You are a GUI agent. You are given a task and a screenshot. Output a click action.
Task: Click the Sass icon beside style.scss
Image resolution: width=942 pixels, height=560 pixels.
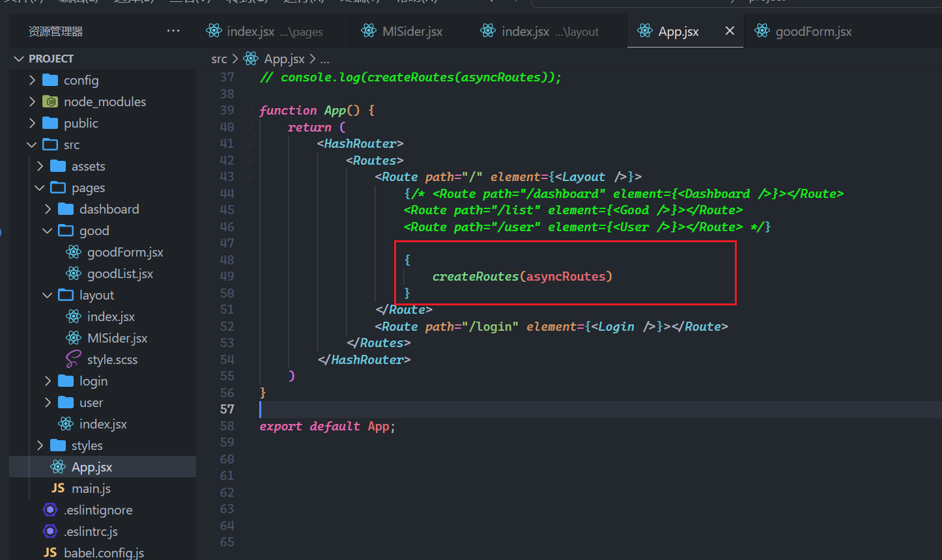tap(74, 359)
